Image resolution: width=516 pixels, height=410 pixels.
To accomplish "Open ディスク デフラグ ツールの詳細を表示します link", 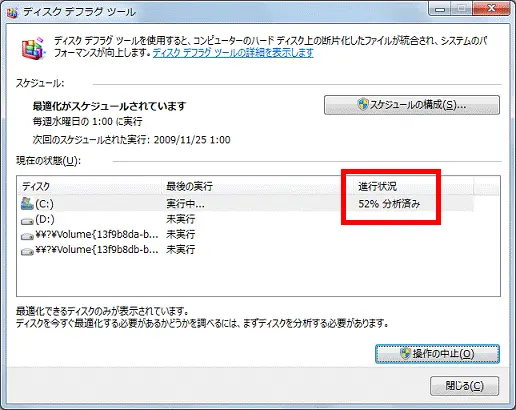I will 233,53.
